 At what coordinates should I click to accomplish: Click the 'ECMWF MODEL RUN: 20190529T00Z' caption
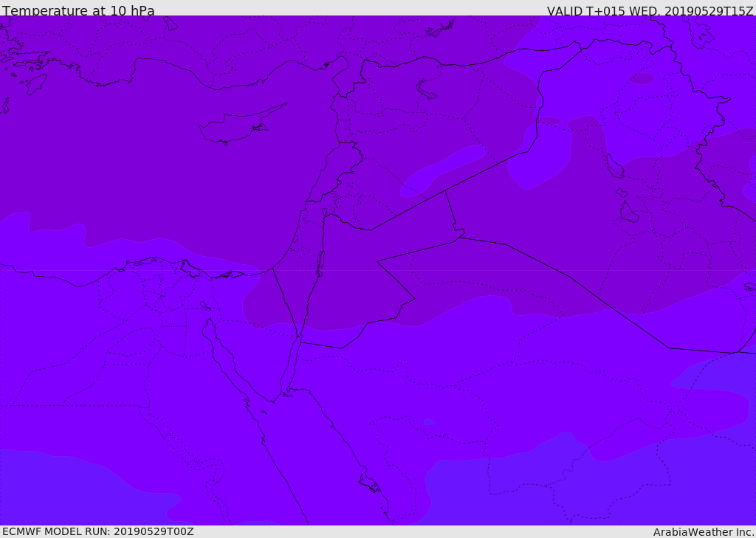click(98, 531)
